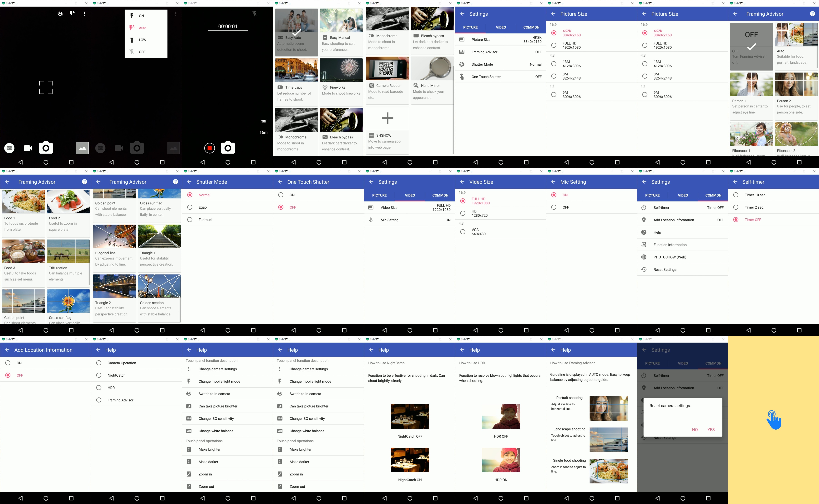Tap the Video Size row icon
The width and height of the screenshot is (819, 504).
371,208
